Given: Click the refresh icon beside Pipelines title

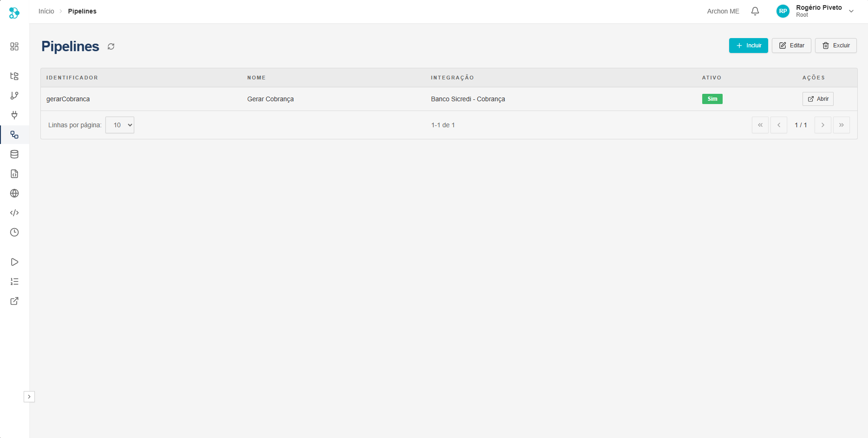Looking at the screenshot, I should pos(111,46).
